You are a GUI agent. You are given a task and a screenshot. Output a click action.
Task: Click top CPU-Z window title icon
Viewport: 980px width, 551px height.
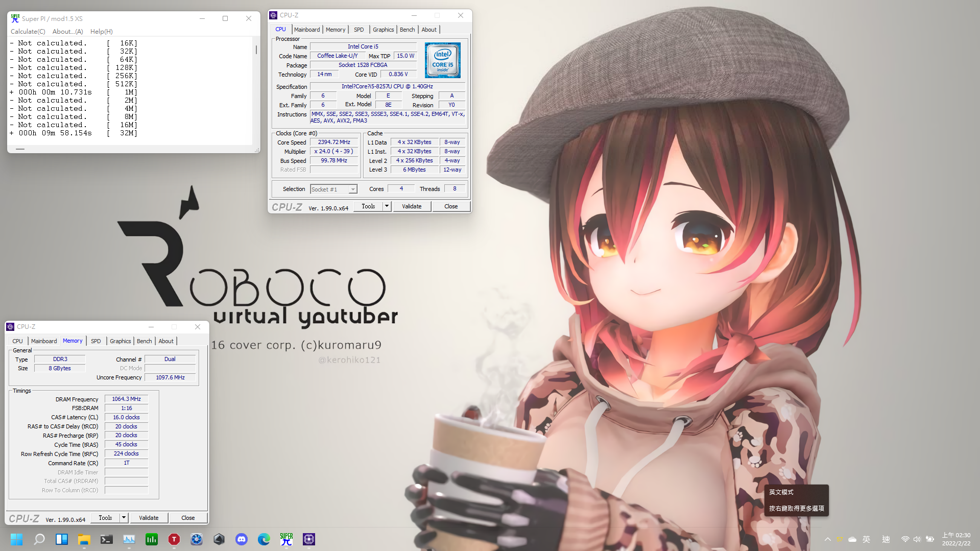(273, 15)
